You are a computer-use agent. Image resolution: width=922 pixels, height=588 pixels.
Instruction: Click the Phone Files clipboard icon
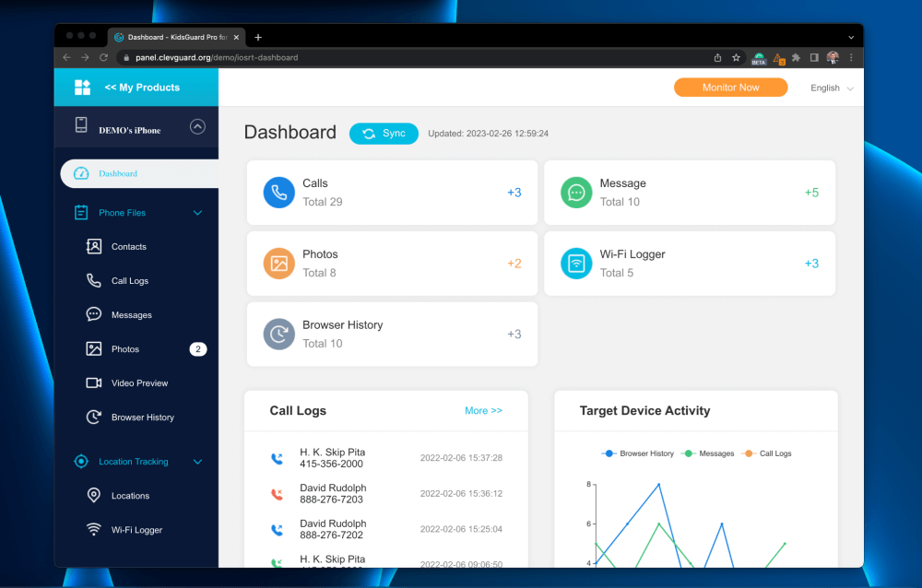pos(81,212)
